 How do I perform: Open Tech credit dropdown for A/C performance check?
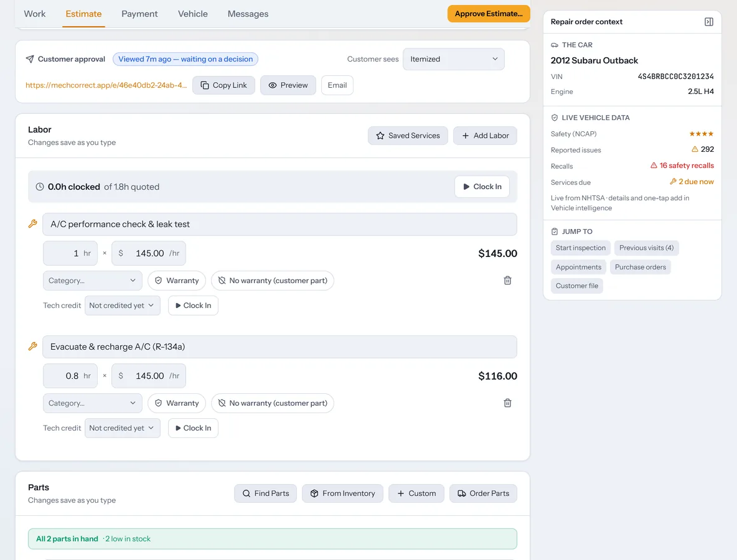pos(123,306)
